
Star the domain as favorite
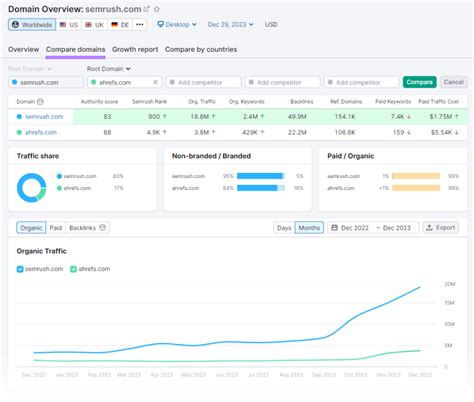point(157,9)
